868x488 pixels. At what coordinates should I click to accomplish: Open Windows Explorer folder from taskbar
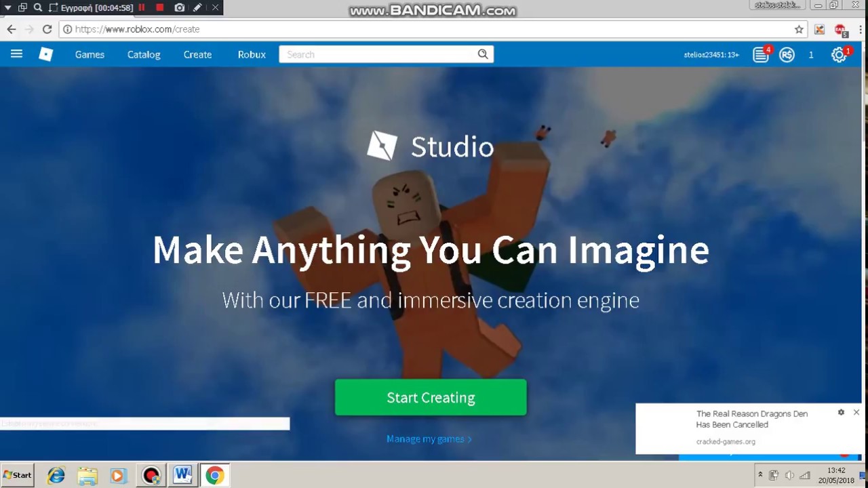(87, 476)
